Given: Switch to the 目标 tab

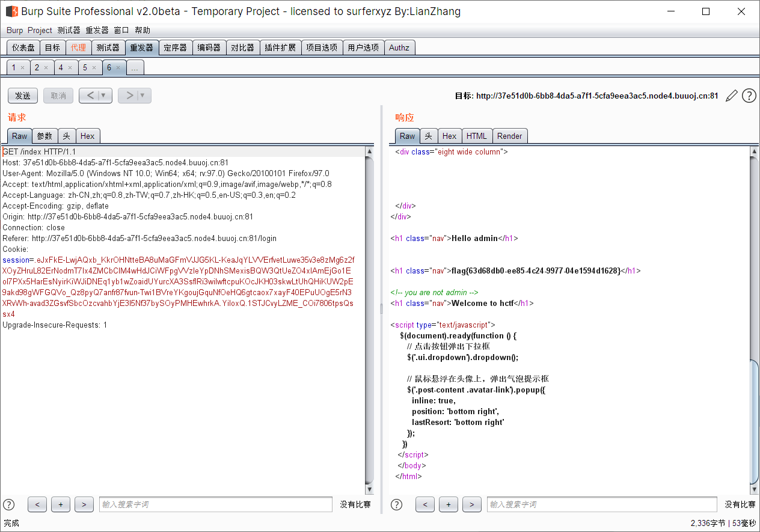Looking at the screenshot, I should tap(52, 47).
